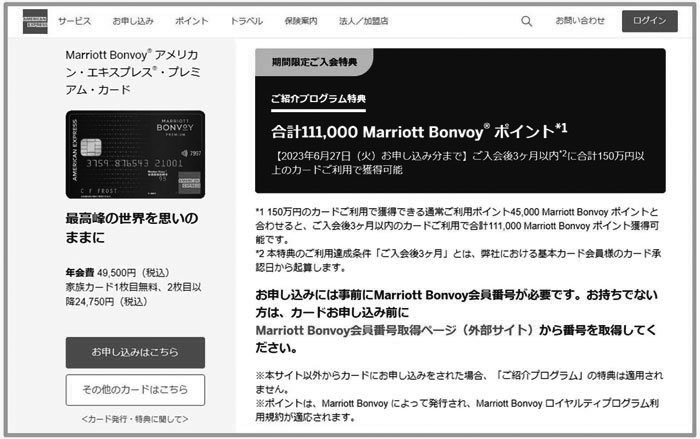
Task: Click the Marriott Bonvoy card image
Action: 135,155
